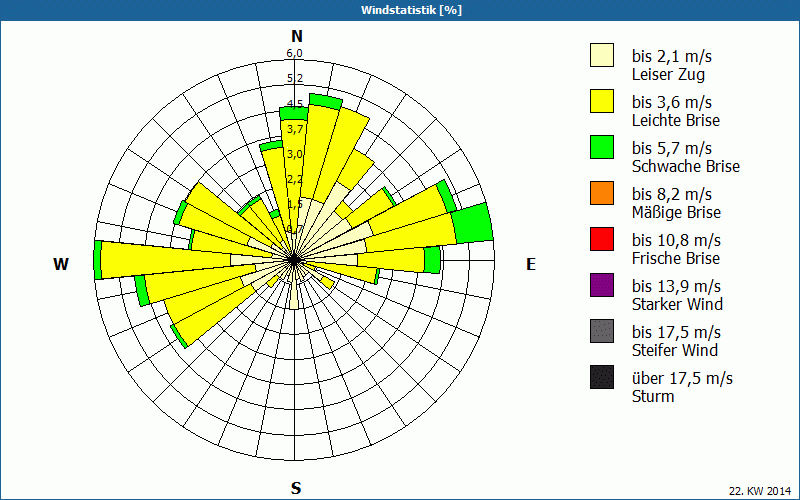Click the center point of the wind rose
800x500 pixels.
[294, 260]
